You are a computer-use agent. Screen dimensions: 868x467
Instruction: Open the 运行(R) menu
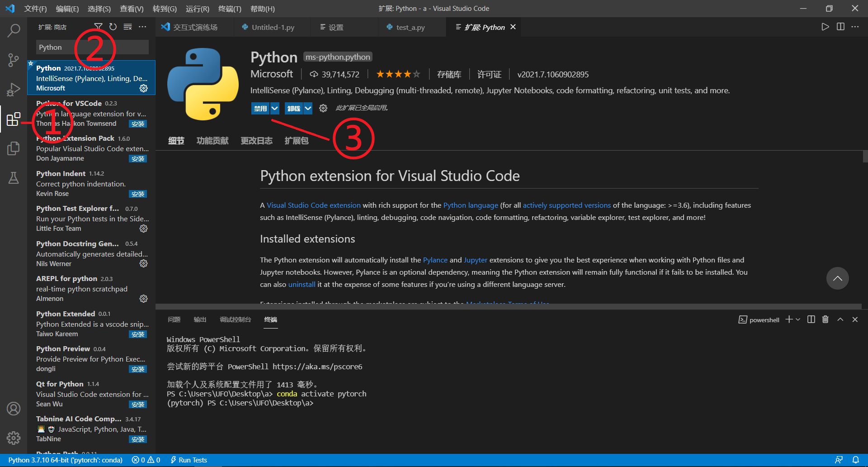point(197,9)
